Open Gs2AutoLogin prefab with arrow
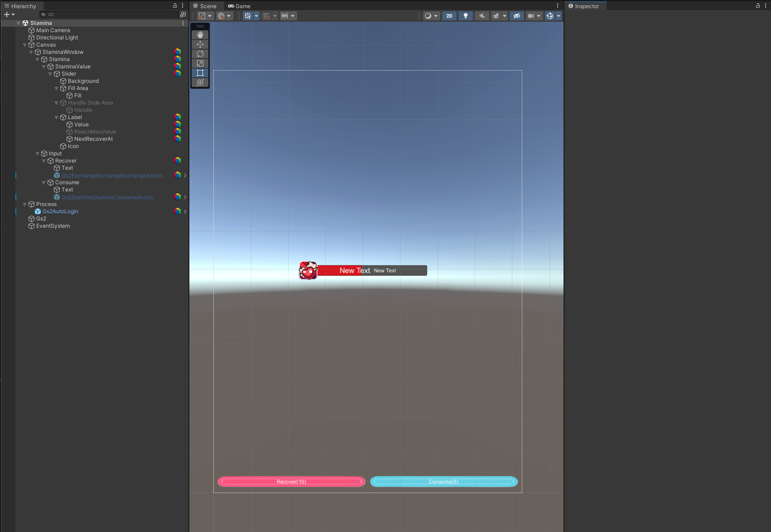The height and width of the screenshot is (532, 771). coord(185,211)
